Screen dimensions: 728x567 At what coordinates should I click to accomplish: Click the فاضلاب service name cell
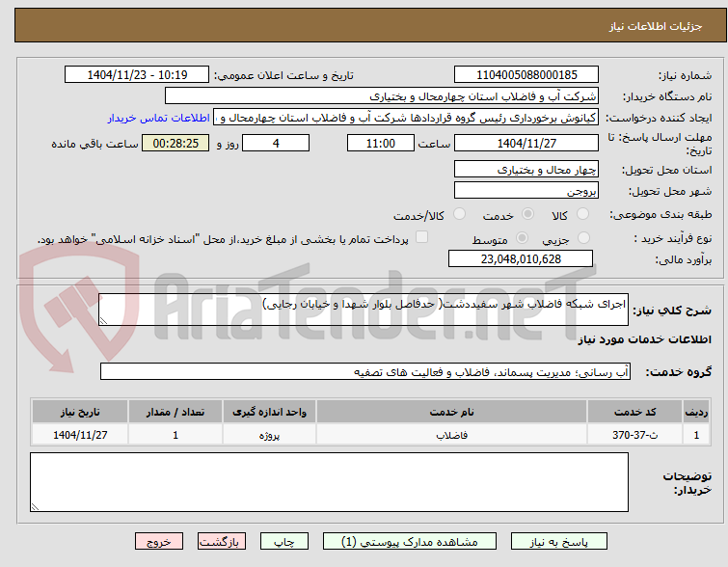point(452,435)
